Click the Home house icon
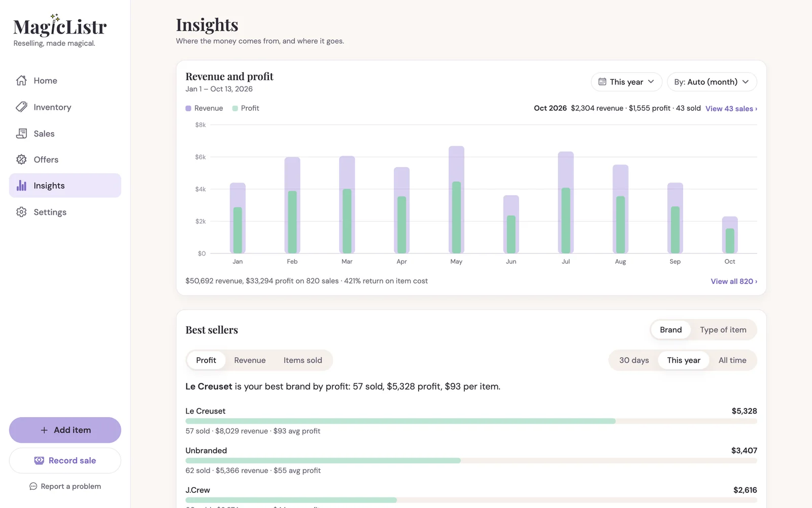 (21, 81)
